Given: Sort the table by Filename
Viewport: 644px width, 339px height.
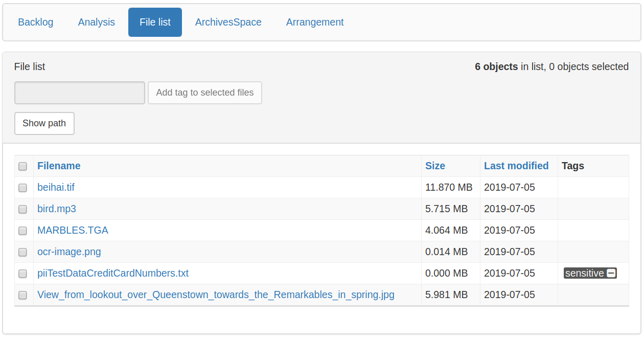Looking at the screenshot, I should coord(59,166).
